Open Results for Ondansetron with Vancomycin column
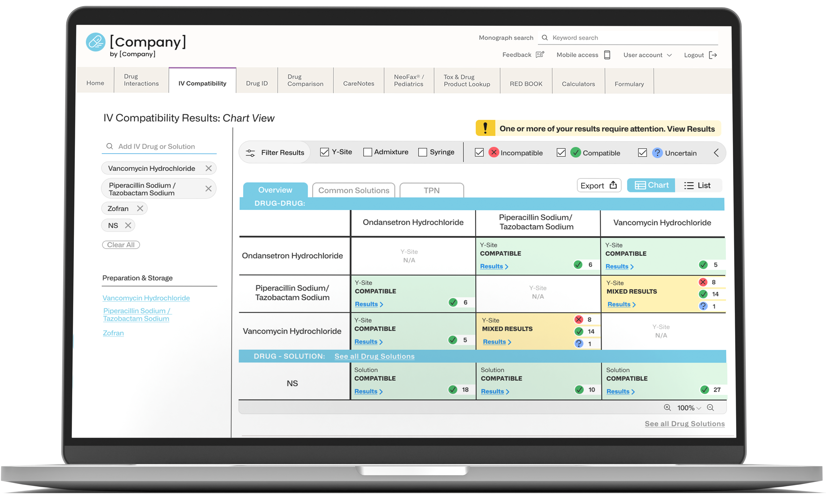Viewport: 826px width, 504px height. pyautogui.click(x=619, y=266)
